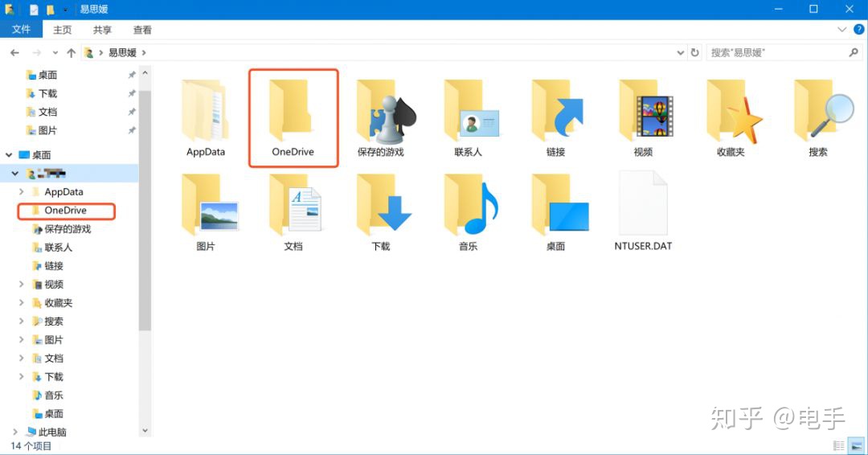Switch to the 共享 ribbon tab
The image size is (868, 455).
tap(102, 30)
